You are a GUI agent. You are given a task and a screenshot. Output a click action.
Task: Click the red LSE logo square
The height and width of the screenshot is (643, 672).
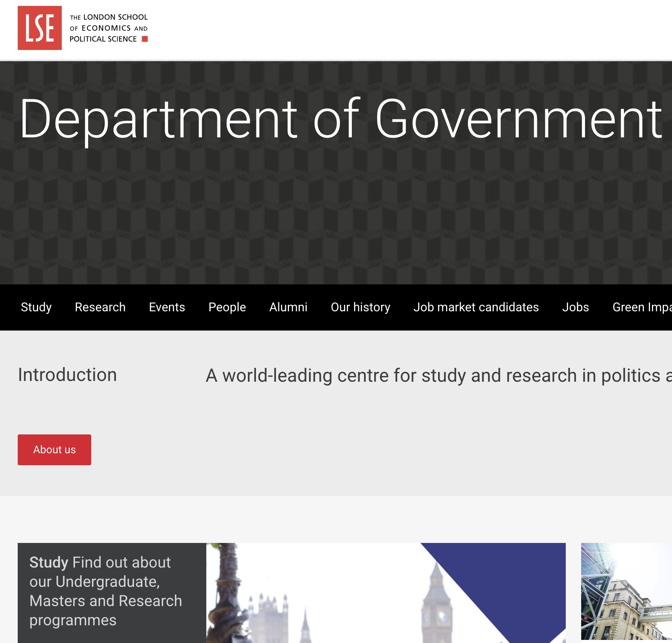[40, 28]
